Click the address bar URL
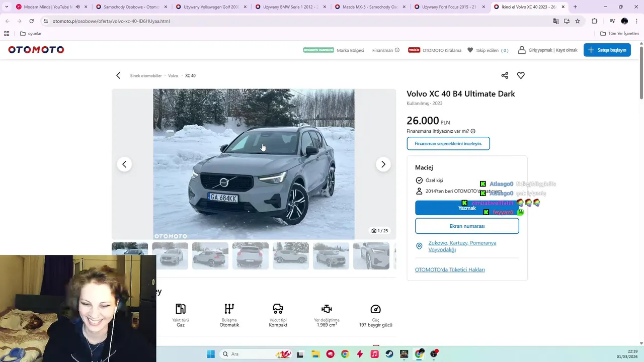The width and height of the screenshot is (644, 362). coord(111,21)
